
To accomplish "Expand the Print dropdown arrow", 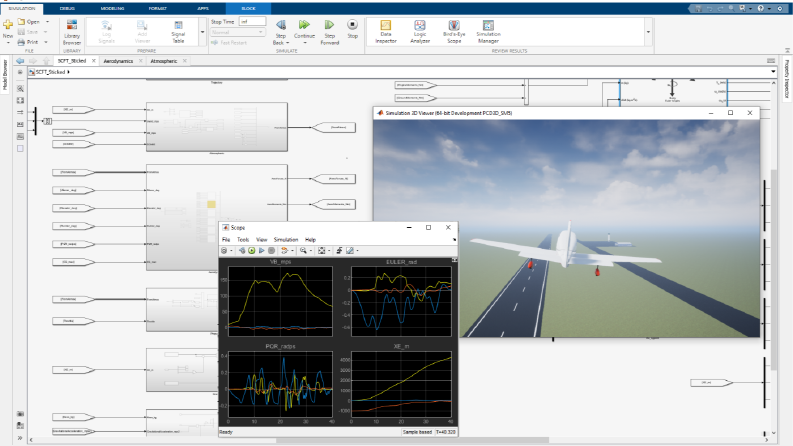I will pos(46,42).
